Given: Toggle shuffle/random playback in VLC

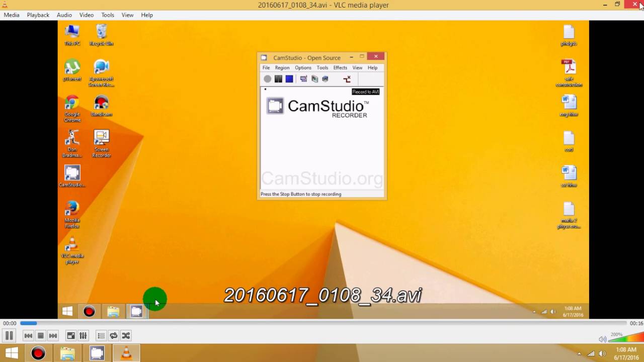Looking at the screenshot, I should [x=126, y=336].
